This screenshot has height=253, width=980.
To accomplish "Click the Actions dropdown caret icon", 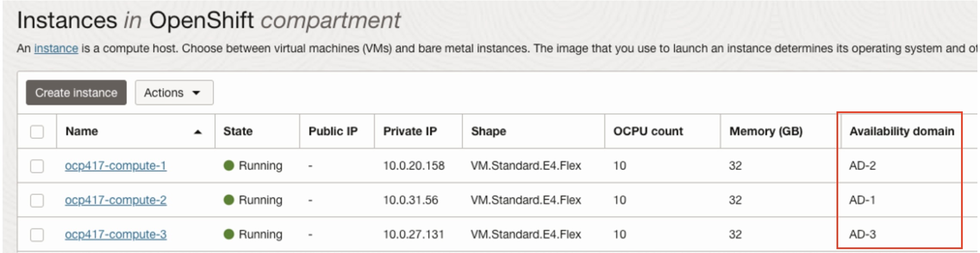I will point(196,93).
